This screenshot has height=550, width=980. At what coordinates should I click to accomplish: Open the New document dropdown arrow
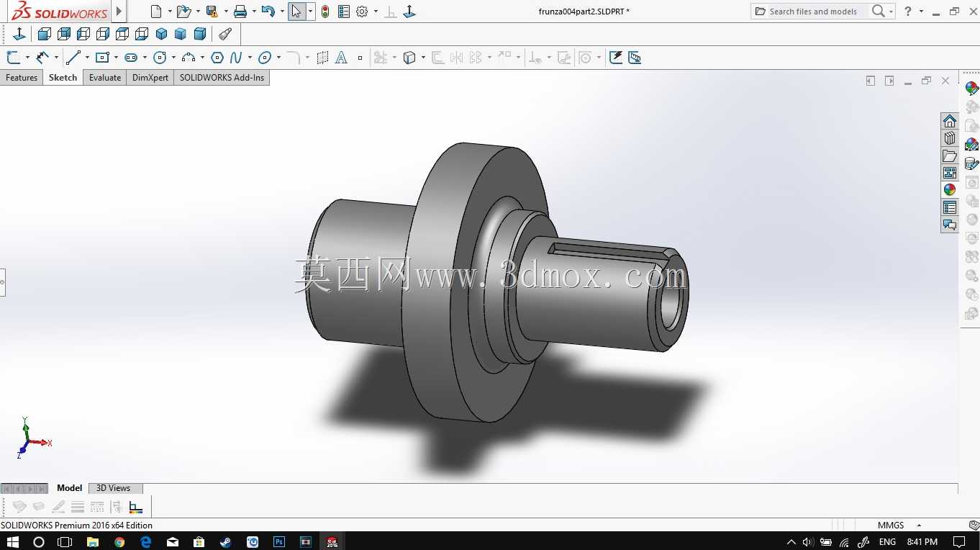[x=170, y=12]
